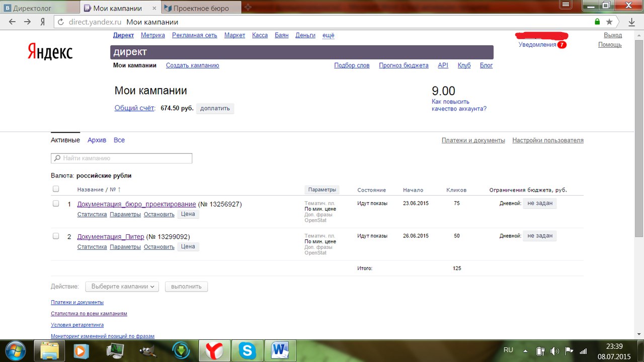This screenshot has height=362, width=644.
Task: Click the доплатить button
Action: point(215,108)
